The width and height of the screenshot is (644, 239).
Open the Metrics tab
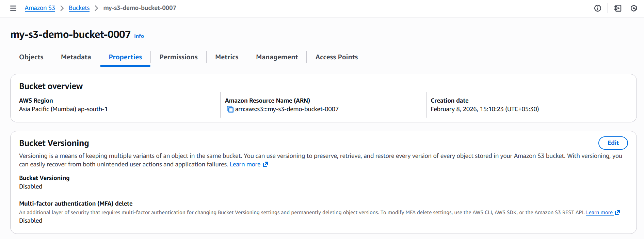point(227,57)
